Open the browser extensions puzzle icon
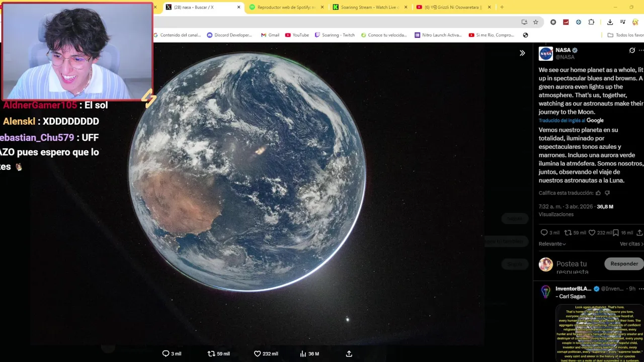Image resolution: width=644 pixels, height=362 pixels. [x=591, y=22]
